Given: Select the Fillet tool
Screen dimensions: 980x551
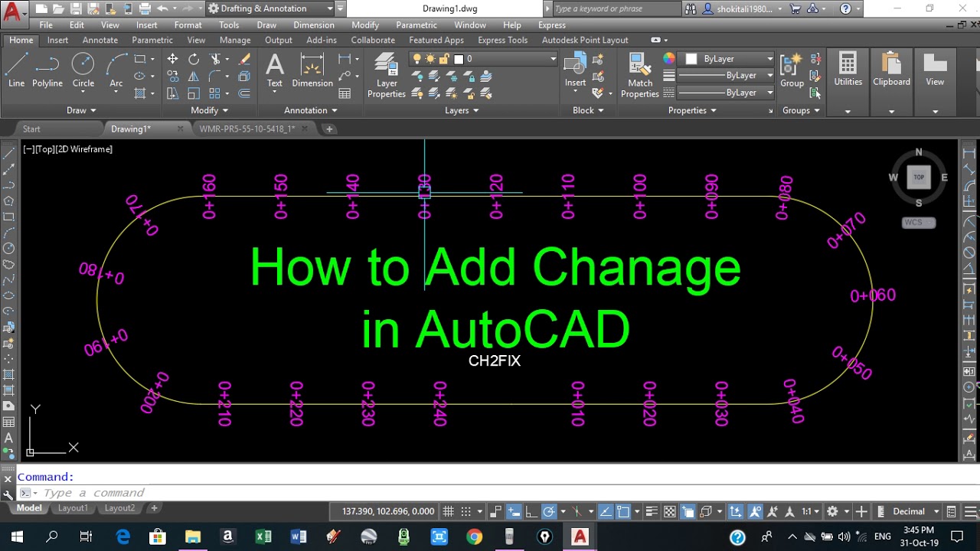Looking at the screenshot, I should pyautogui.click(x=215, y=77).
